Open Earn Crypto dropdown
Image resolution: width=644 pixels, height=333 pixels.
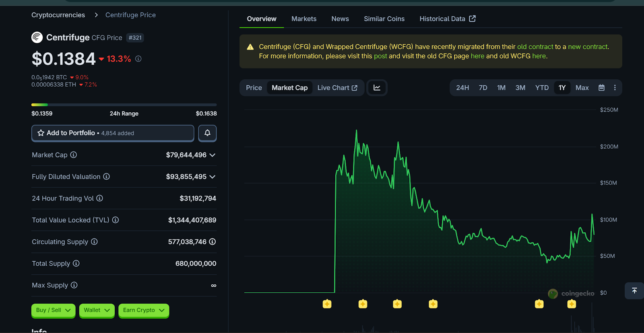point(144,310)
